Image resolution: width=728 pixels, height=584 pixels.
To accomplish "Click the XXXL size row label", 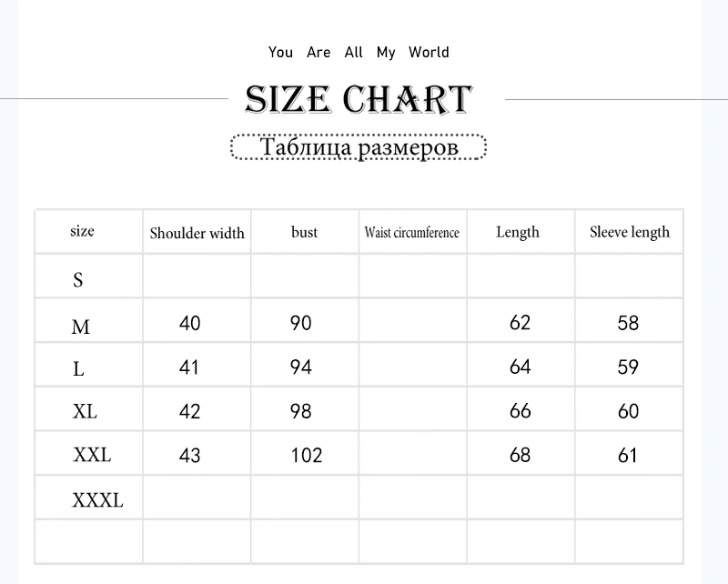I will point(98,500).
